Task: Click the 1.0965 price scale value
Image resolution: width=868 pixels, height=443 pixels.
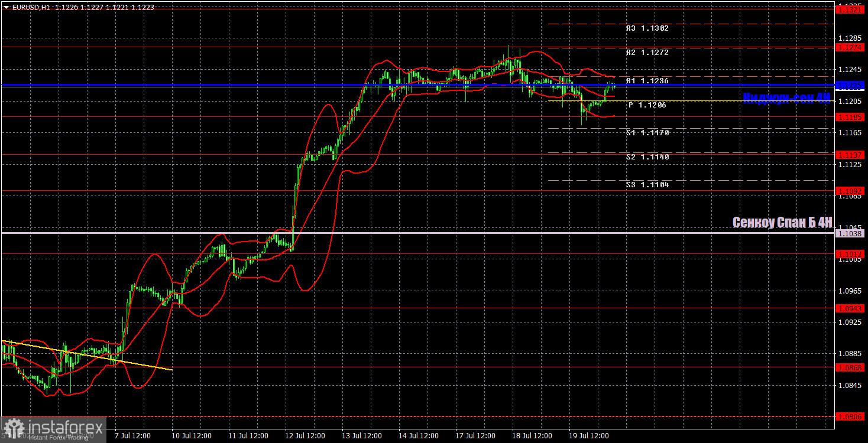Action: pos(850,291)
